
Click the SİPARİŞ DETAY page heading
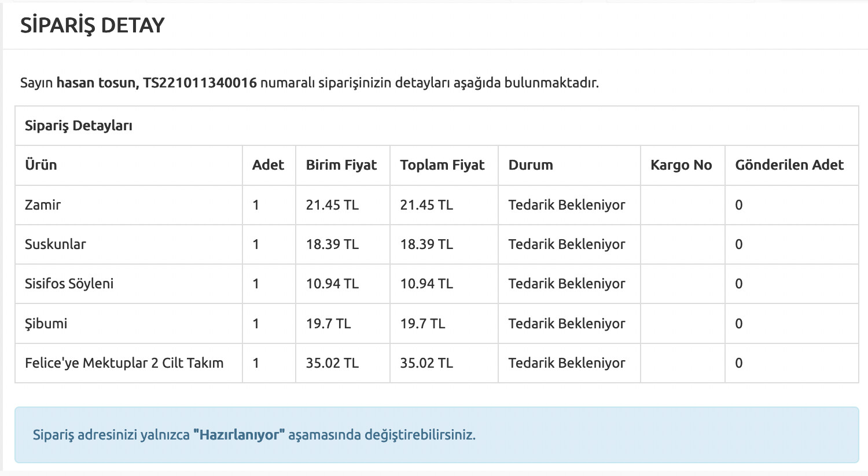(x=93, y=25)
